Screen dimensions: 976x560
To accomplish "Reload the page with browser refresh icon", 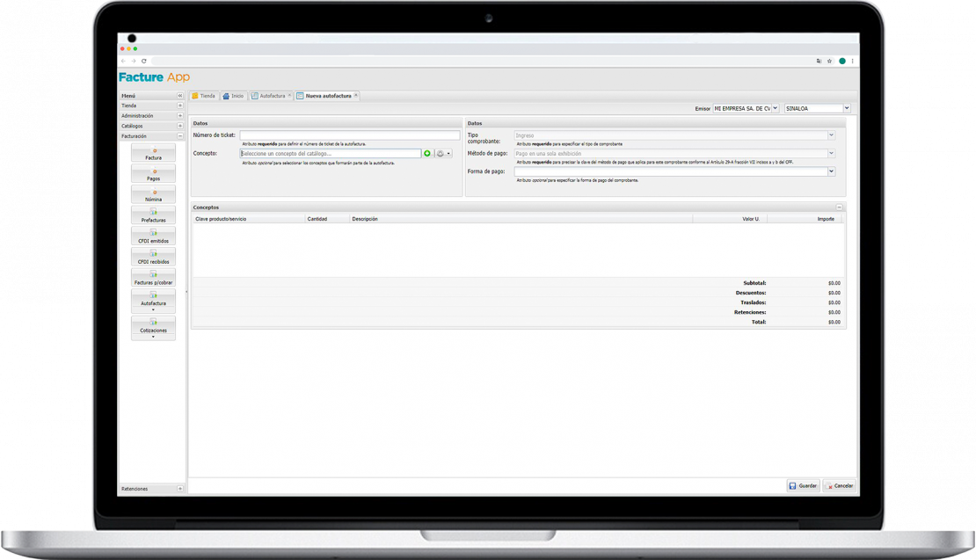I will click(143, 61).
